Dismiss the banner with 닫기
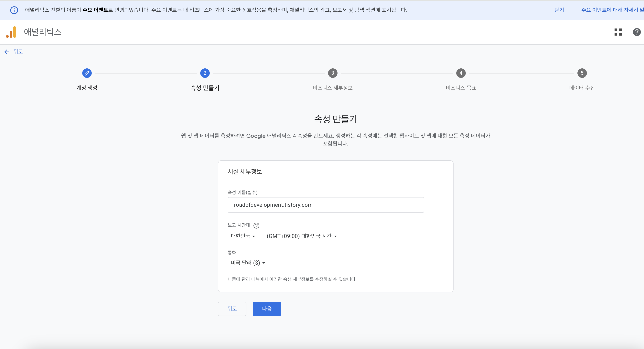Viewport: 644px width, 349px height. [559, 10]
